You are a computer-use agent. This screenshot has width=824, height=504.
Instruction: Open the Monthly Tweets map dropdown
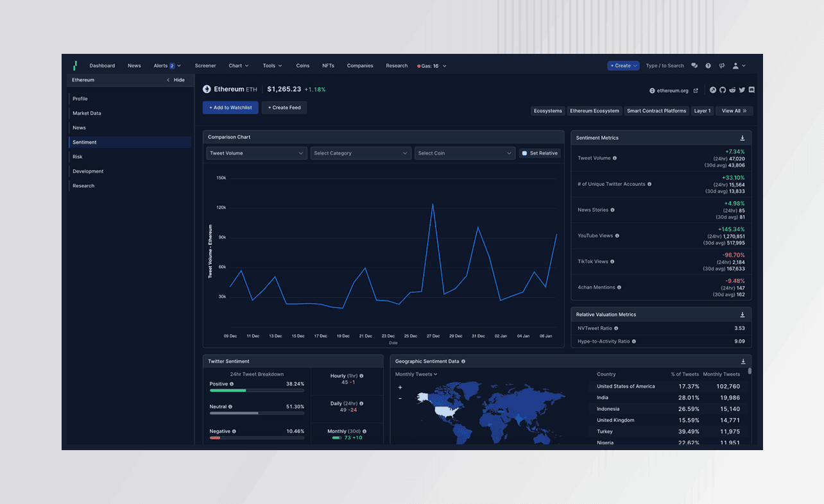(416, 374)
